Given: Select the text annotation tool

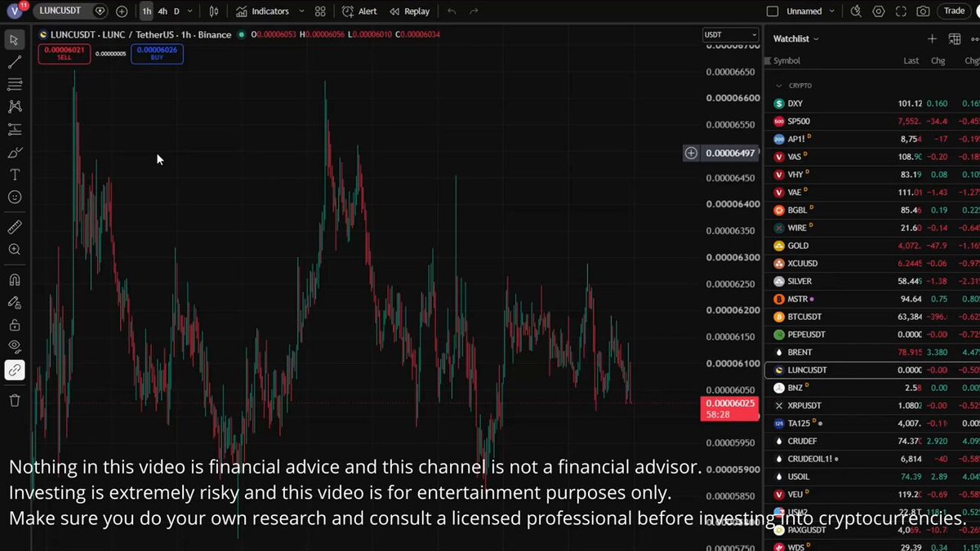Looking at the screenshot, I should 15,175.
